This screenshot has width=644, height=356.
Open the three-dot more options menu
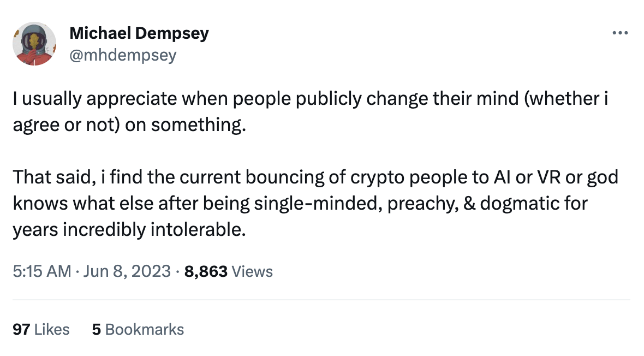[x=621, y=33]
